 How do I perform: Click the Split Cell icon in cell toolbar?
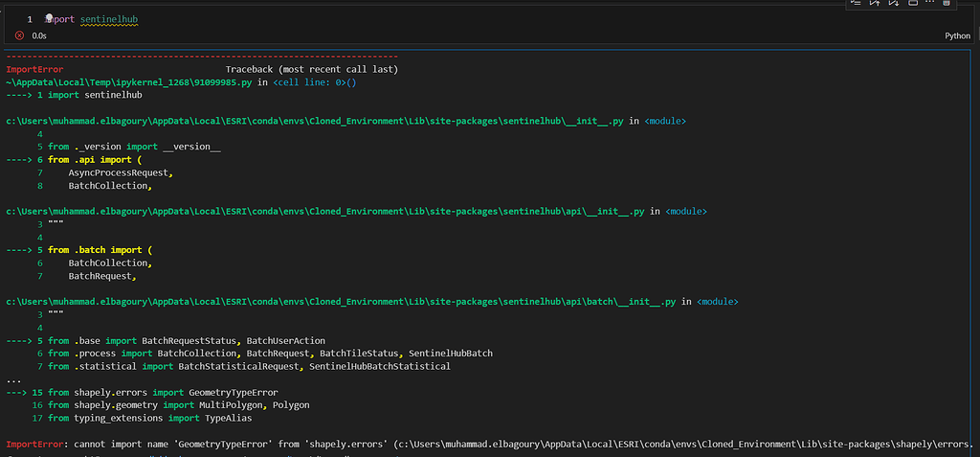(x=913, y=3)
